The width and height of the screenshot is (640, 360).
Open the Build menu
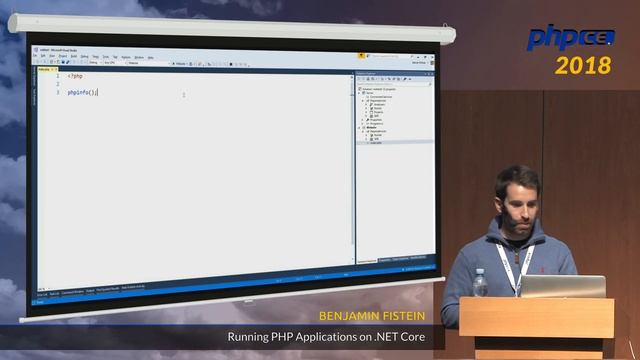click(x=74, y=56)
